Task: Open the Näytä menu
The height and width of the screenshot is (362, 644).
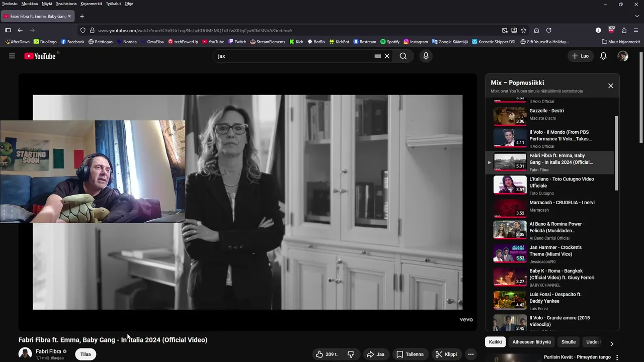Action: [47, 4]
